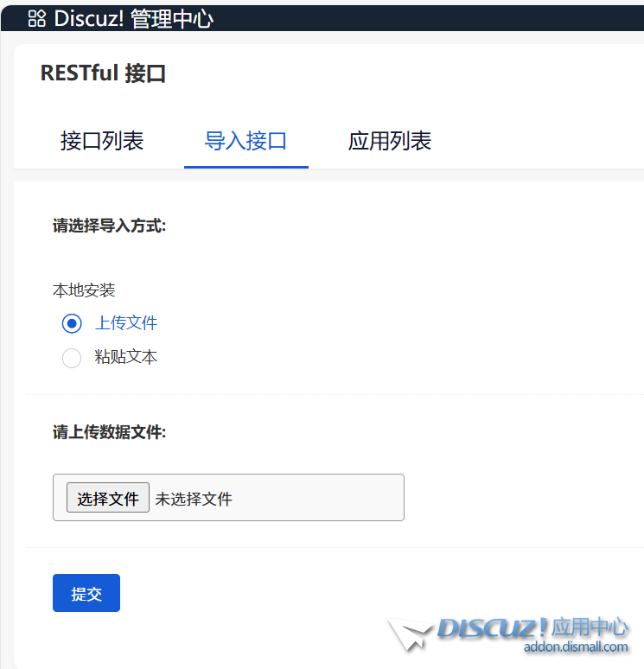This screenshot has height=669, width=644.
Task: Select the 导入接口 tab
Action: pos(245,141)
